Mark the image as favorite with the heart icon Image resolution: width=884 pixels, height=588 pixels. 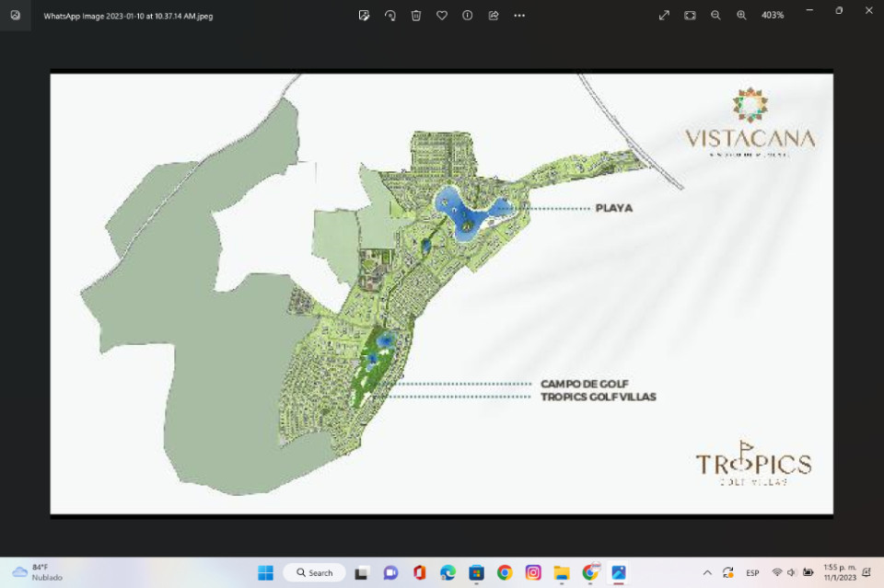[x=442, y=16]
